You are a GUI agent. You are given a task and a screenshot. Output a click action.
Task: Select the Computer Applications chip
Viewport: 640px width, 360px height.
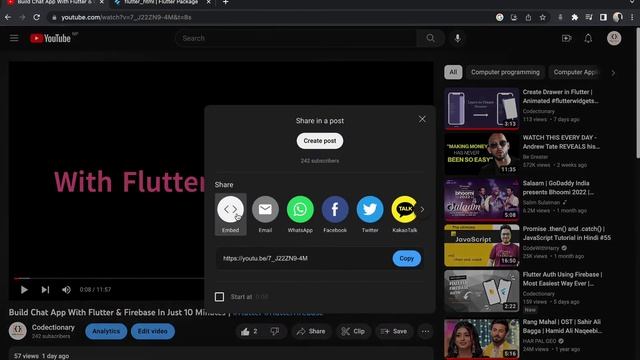click(x=575, y=72)
